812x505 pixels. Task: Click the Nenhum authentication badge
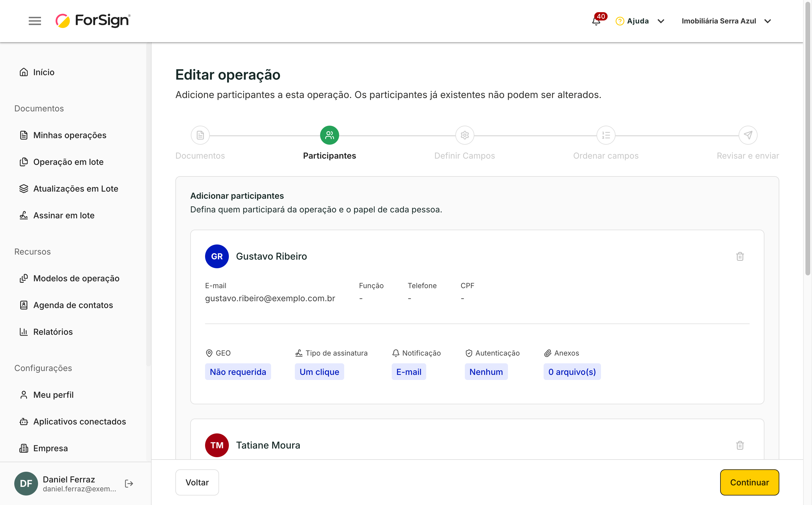tap(486, 371)
